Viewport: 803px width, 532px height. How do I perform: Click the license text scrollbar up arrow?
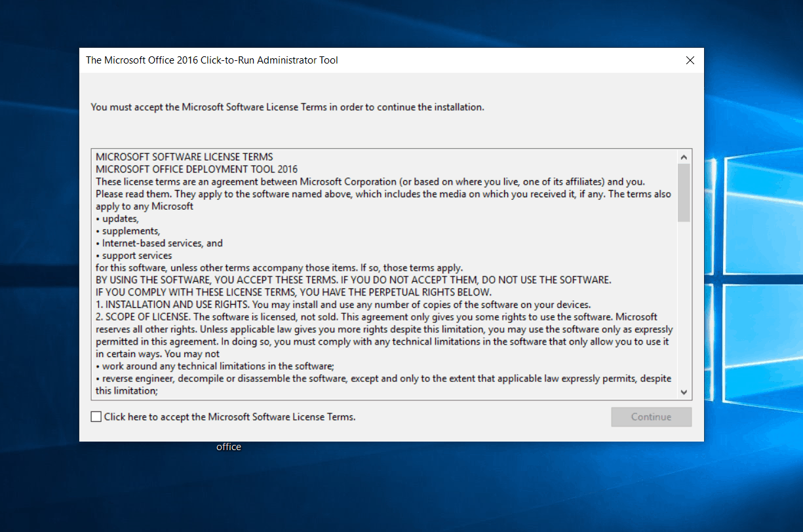point(684,157)
